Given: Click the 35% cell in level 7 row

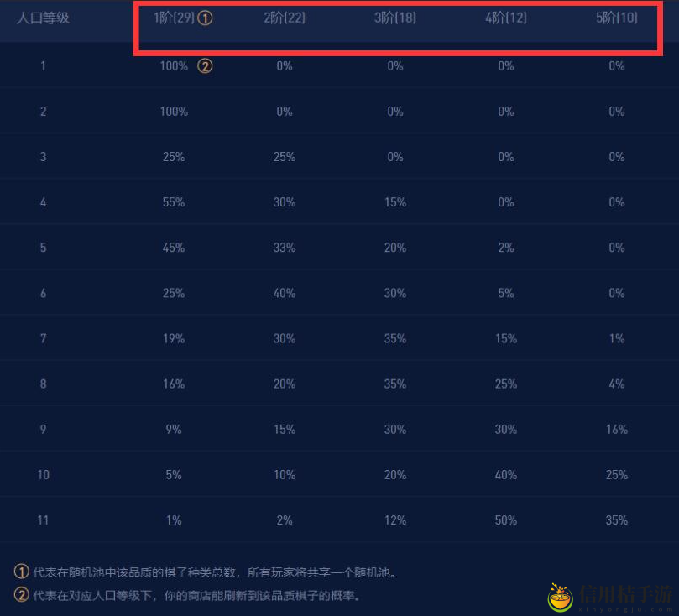Looking at the screenshot, I should click(395, 338).
